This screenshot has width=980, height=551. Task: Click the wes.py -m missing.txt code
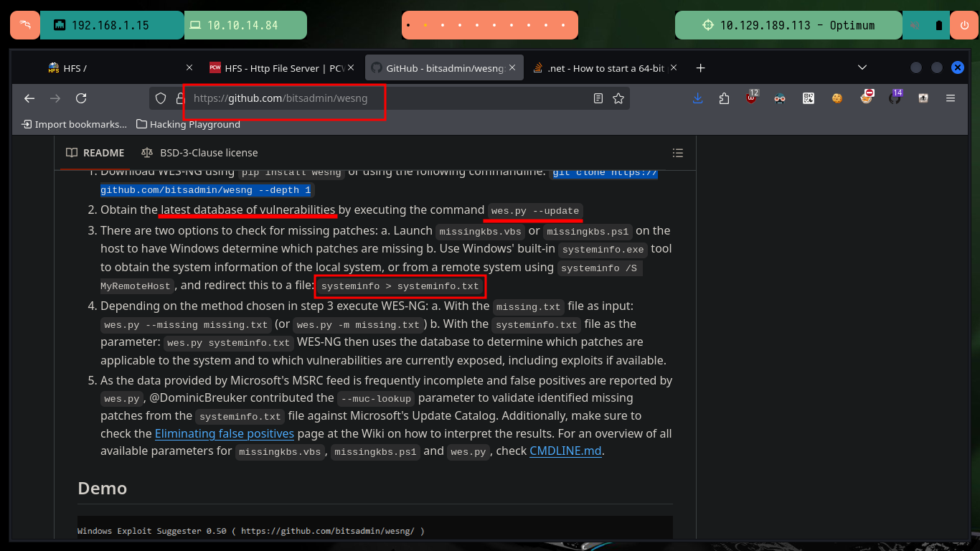click(358, 325)
